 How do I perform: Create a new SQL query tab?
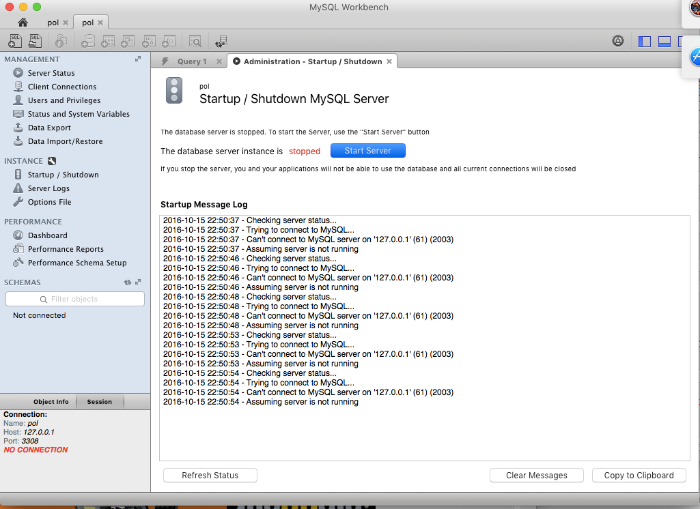pos(15,41)
